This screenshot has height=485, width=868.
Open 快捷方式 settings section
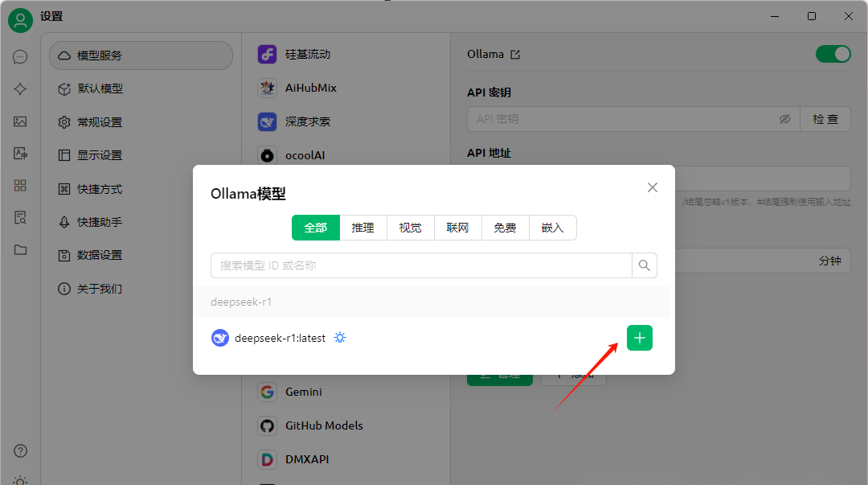point(141,189)
